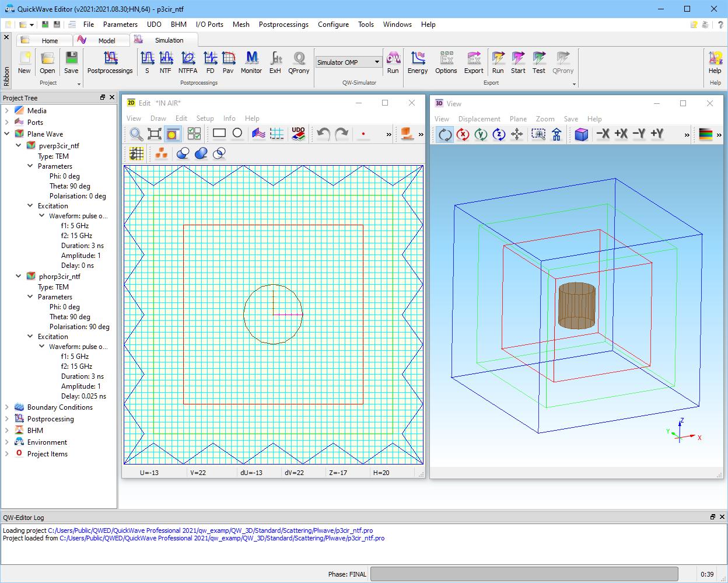
Task: Click the Save project button
Action: [71, 62]
